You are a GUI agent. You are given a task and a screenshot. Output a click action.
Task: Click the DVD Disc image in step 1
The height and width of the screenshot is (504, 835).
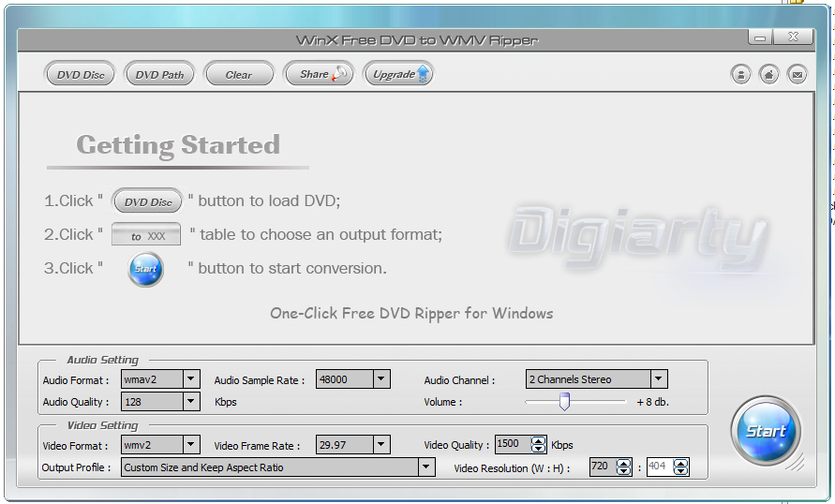tap(147, 201)
